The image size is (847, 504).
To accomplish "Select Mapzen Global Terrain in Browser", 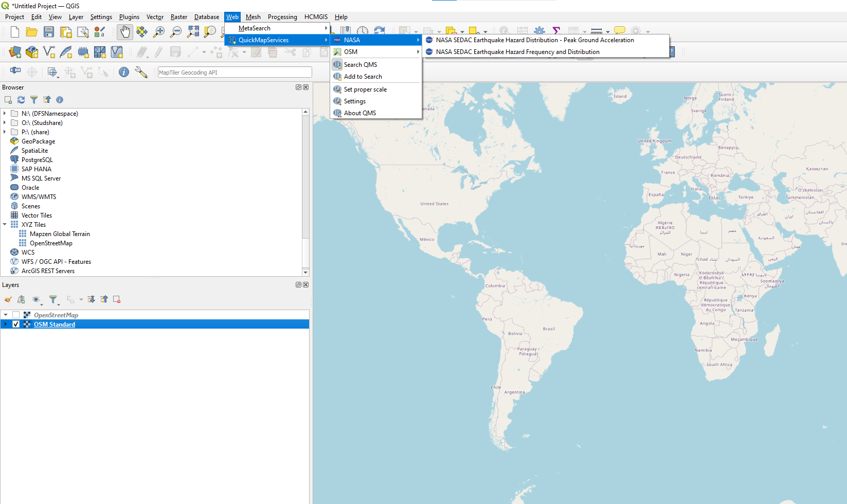I will coord(60,234).
